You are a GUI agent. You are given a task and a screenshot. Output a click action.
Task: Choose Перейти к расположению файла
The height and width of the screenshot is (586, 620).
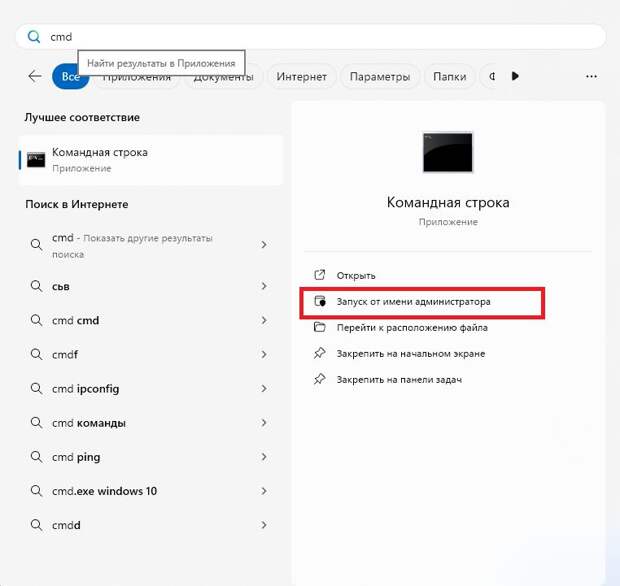[412, 328]
